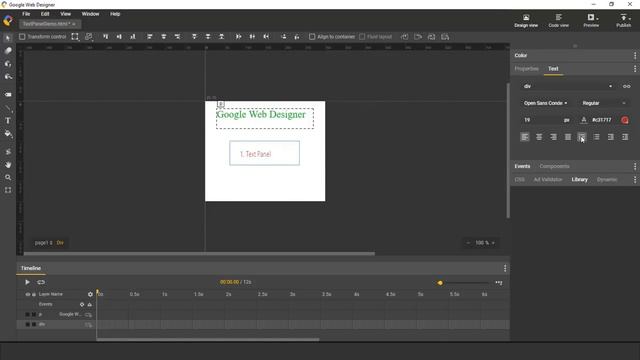Open the Open Sans Condensed font dropdown
The width and height of the screenshot is (640, 360).
click(545, 103)
